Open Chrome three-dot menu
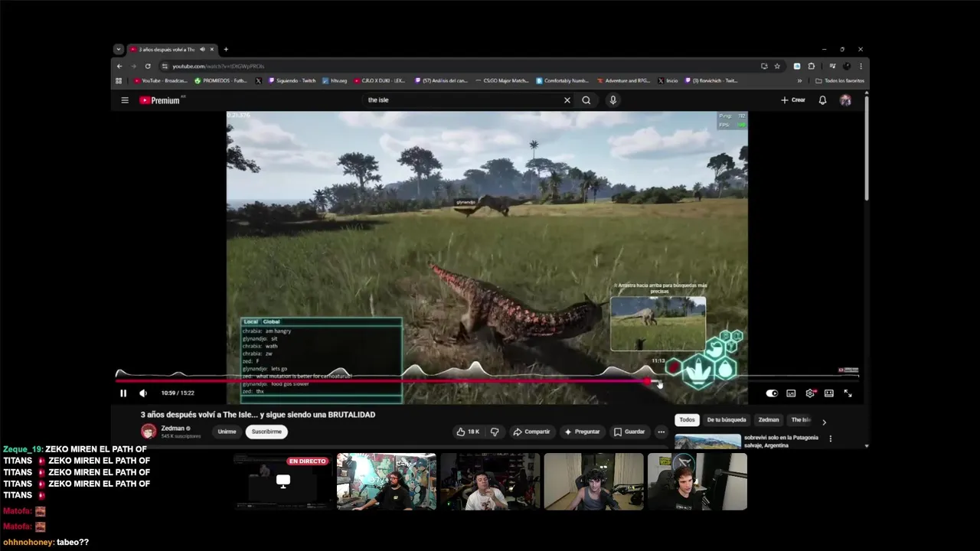 point(861,67)
